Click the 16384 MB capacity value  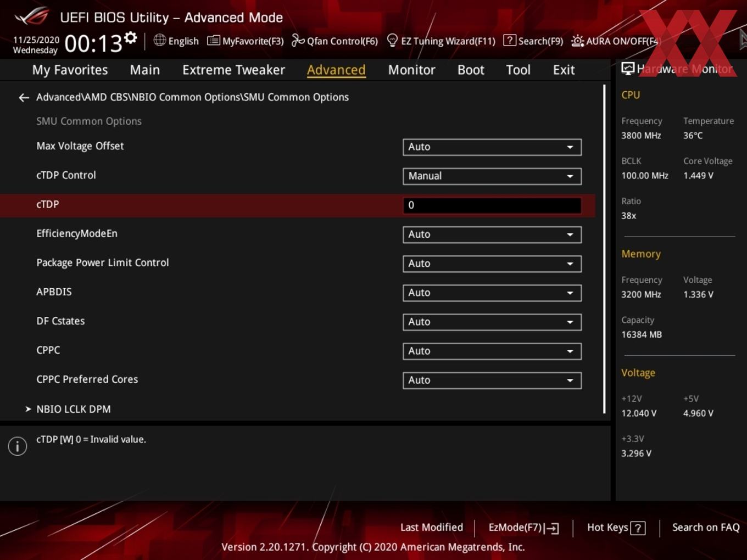pyautogui.click(x=642, y=334)
